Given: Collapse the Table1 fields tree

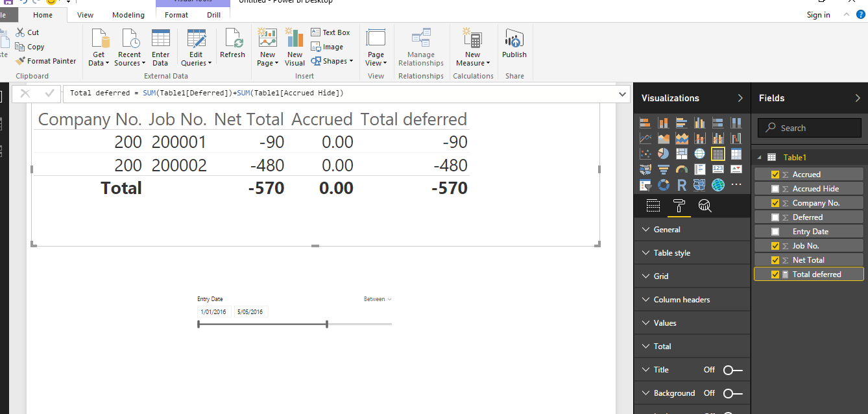Looking at the screenshot, I should point(760,158).
